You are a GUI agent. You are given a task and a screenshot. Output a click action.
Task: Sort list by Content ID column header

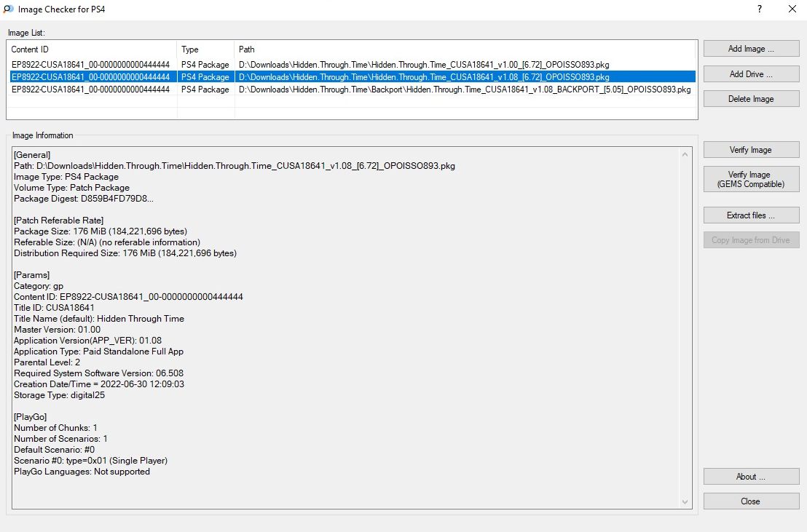pyautogui.click(x=92, y=49)
